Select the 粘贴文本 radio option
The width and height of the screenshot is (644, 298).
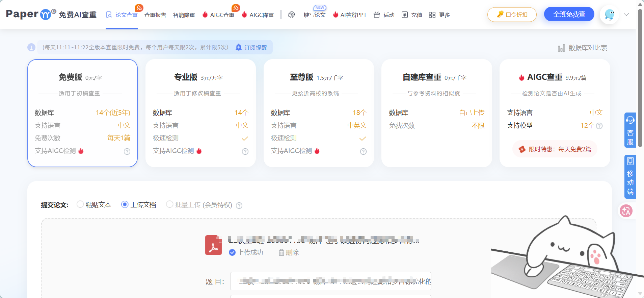click(x=80, y=204)
